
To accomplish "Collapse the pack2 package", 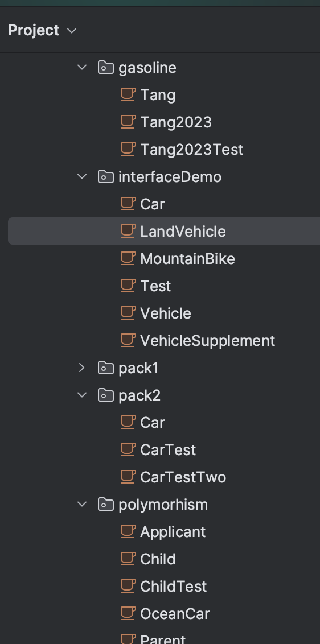I will tap(82, 395).
